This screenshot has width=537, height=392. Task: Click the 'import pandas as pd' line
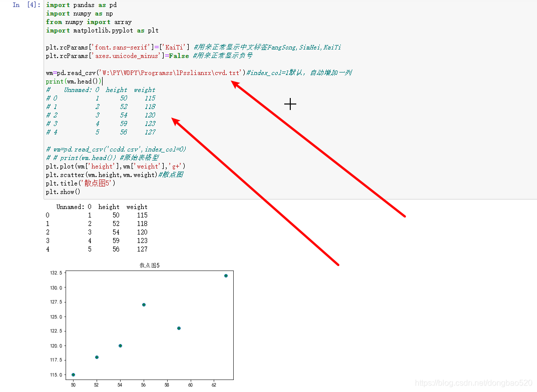click(82, 5)
